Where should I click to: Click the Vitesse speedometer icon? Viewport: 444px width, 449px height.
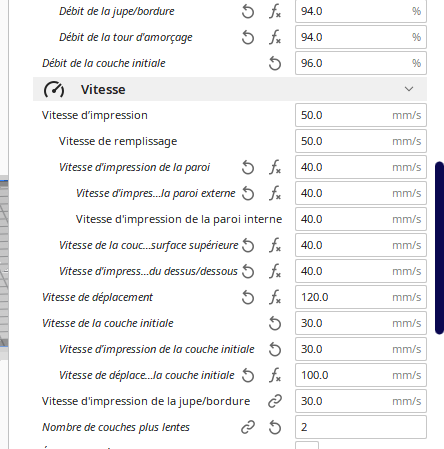pos(54,89)
